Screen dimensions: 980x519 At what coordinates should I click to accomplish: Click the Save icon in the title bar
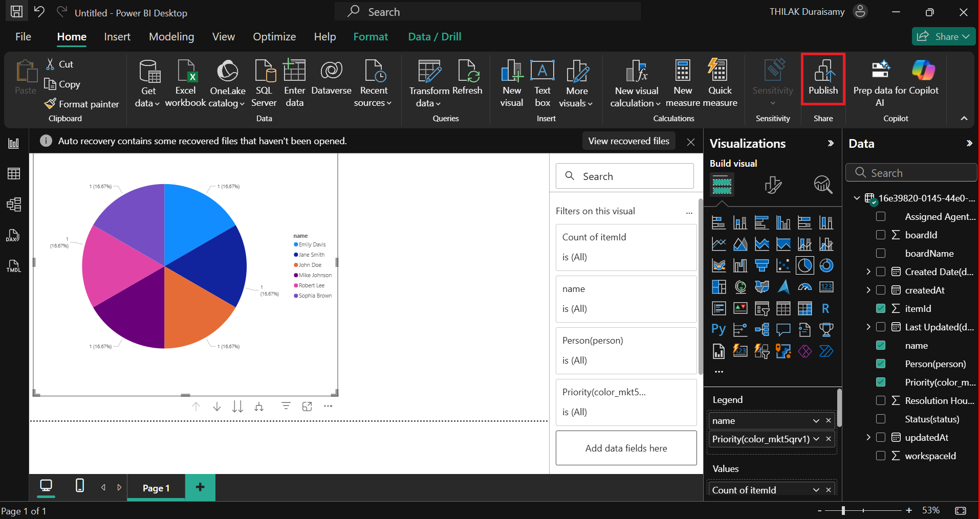(17, 11)
